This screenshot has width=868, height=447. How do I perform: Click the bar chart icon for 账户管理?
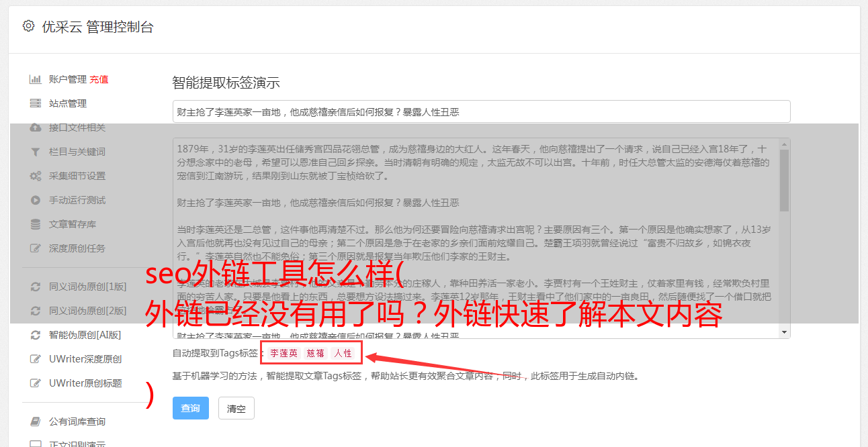click(x=36, y=79)
